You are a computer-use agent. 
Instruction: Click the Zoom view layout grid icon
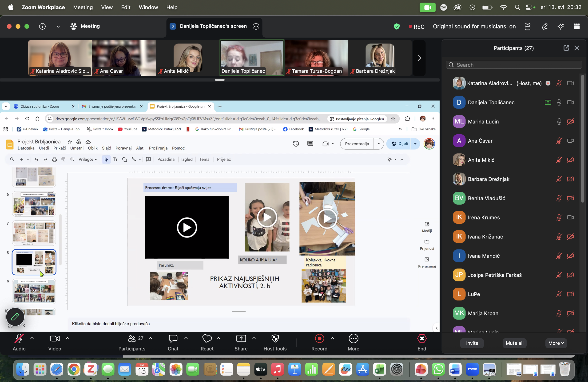click(577, 26)
